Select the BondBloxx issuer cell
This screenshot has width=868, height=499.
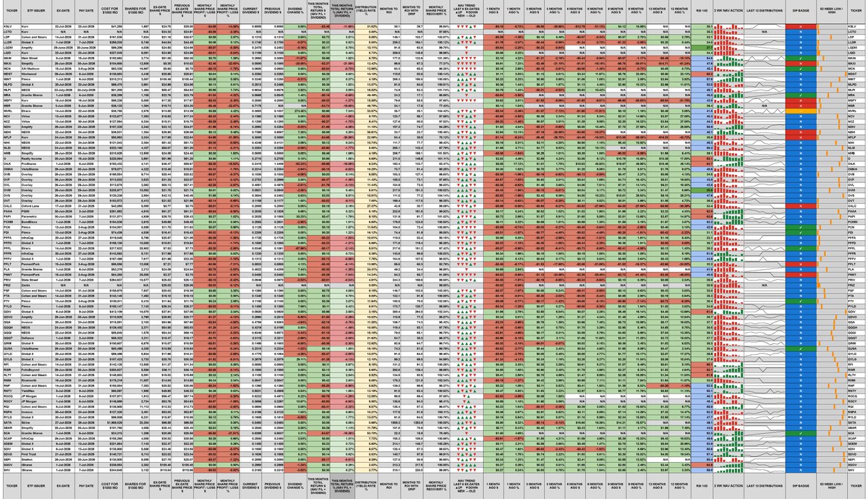click(x=36, y=222)
